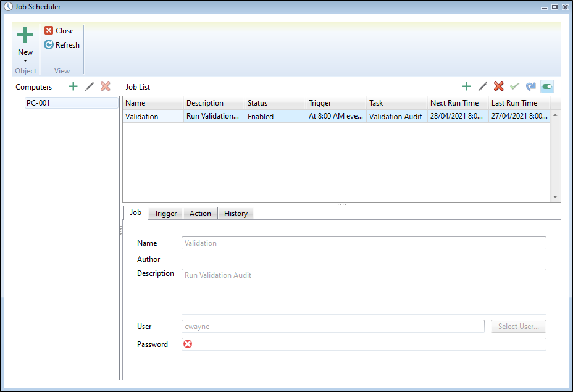Click the 'Run Validation...' description cell
Viewport: 573px width, 392px height.
[x=214, y=116]
